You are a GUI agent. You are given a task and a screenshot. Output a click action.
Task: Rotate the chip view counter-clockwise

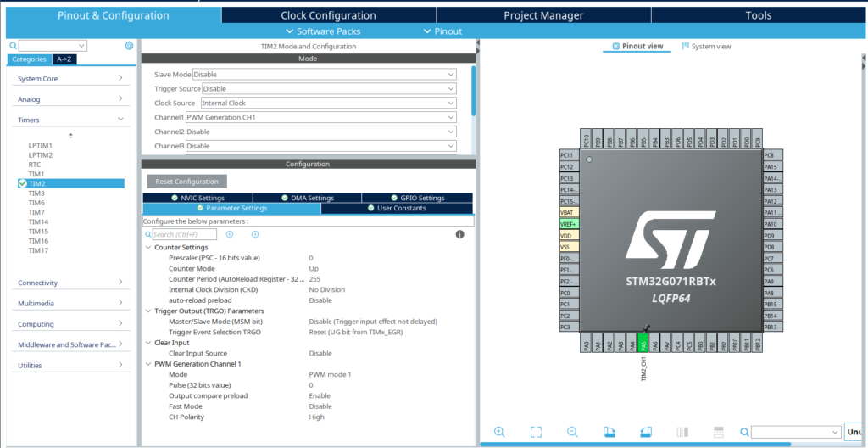(645, 432)
